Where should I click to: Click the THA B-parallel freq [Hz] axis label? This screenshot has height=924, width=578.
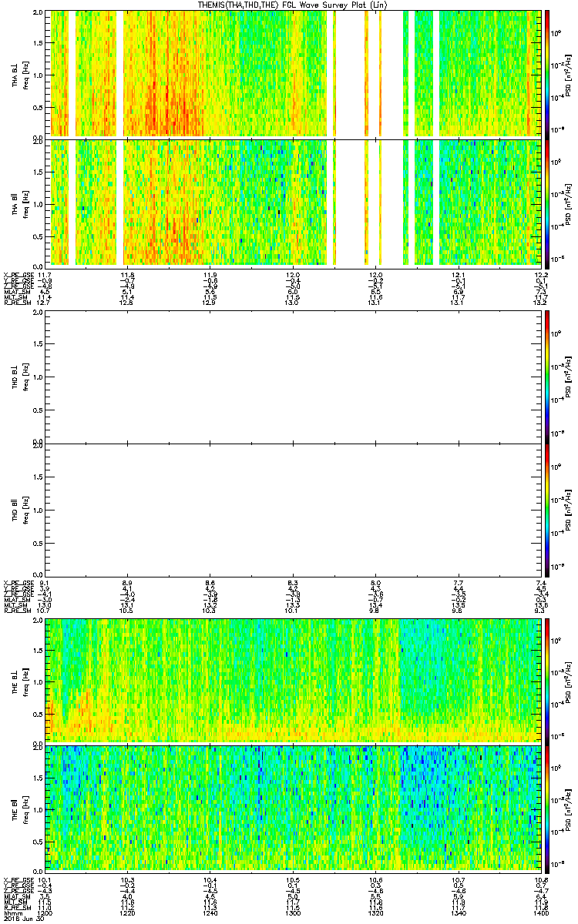25,203
